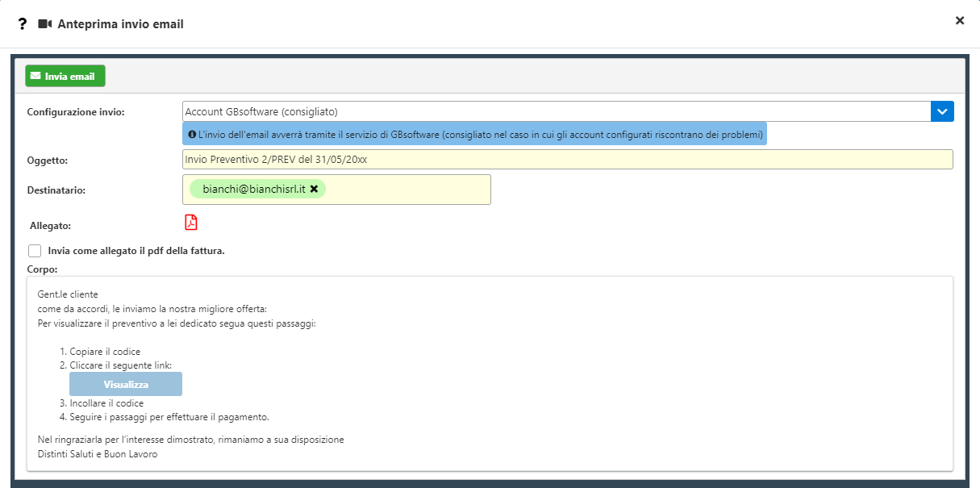
Task: Click the email body text area
Action: point(490,373)
